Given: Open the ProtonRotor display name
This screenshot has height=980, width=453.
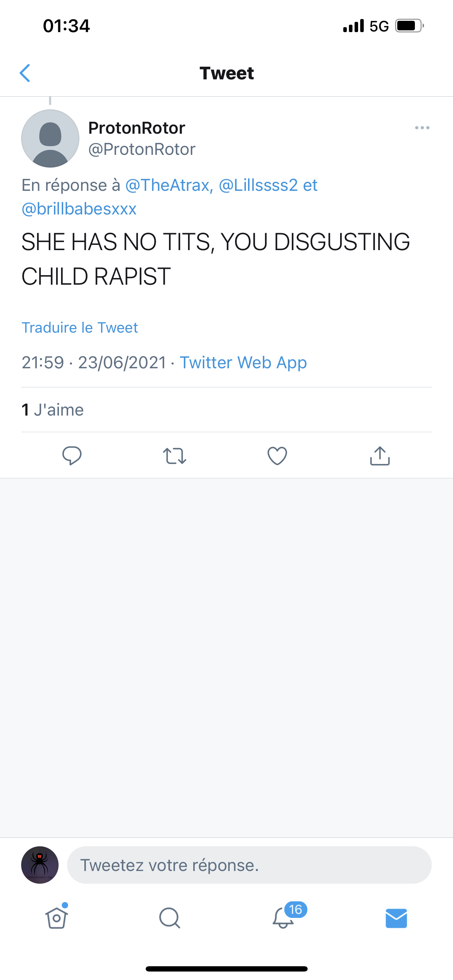Looking at the screenshot, I should [137, 128].
